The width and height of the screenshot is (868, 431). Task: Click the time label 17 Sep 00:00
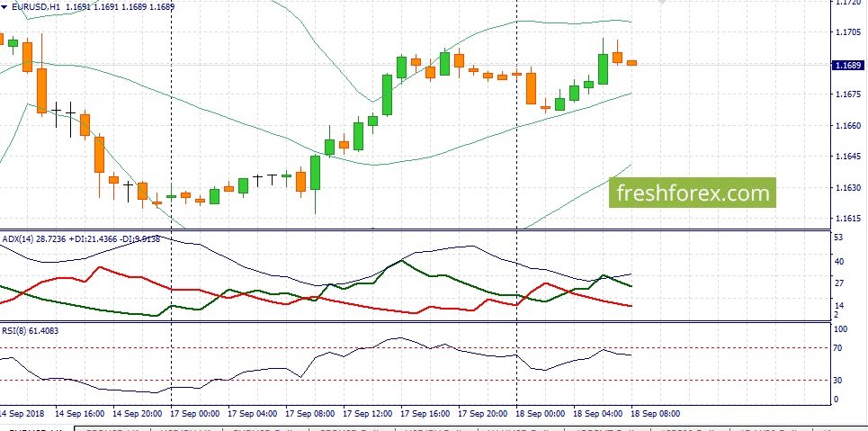point(195,414)
